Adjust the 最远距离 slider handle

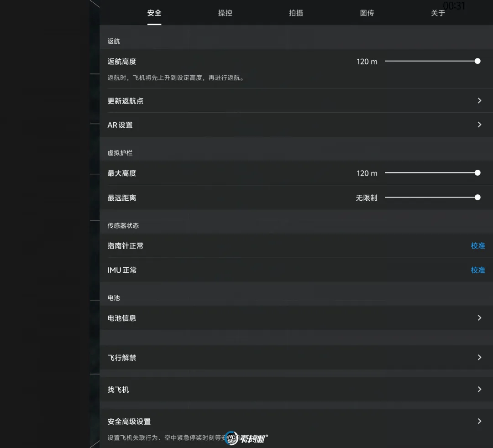coord(477,197)
